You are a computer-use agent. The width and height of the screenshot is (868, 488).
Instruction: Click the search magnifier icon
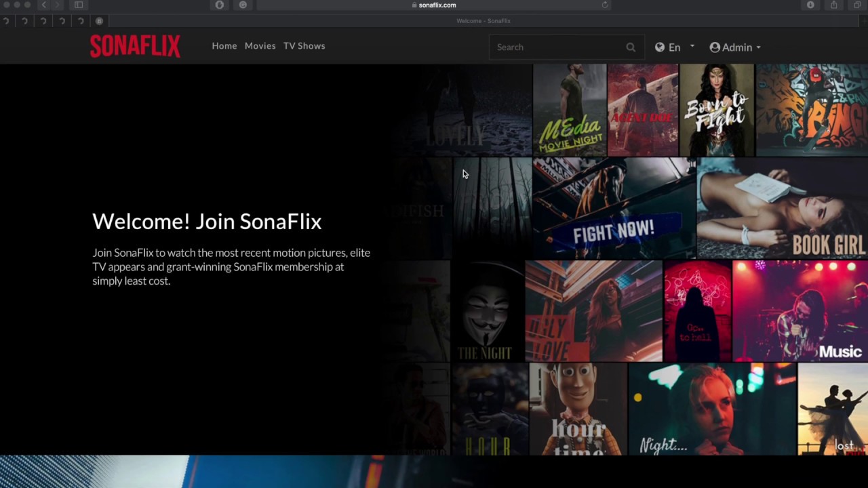(631, 47)
